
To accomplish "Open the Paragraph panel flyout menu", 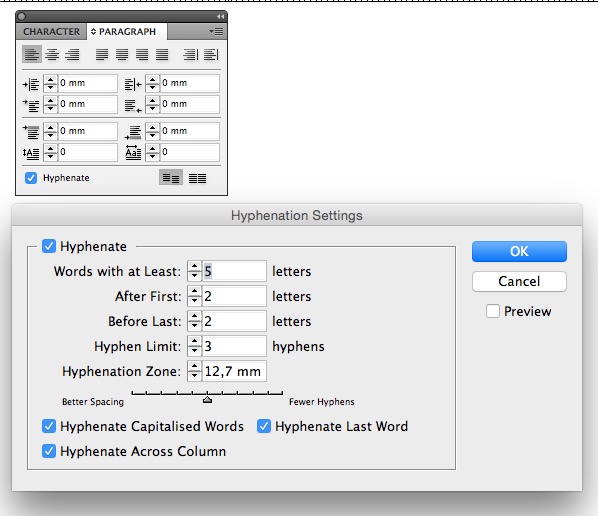I will point(216,31).
